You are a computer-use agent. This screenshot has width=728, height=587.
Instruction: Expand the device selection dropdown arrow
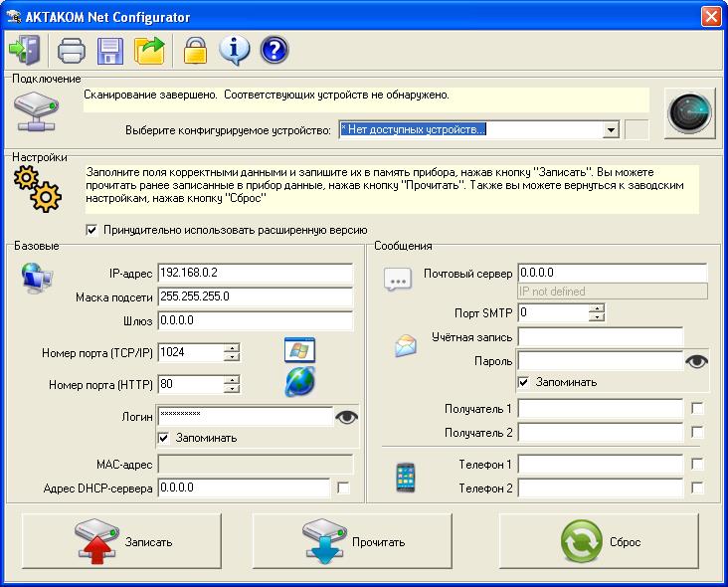pyautogui.click(x=611, y=129)
